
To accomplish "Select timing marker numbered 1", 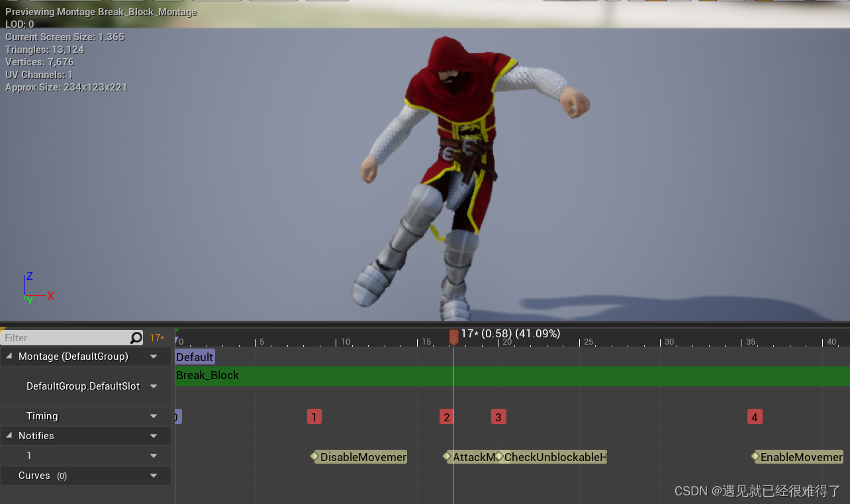I will point(314,417).
